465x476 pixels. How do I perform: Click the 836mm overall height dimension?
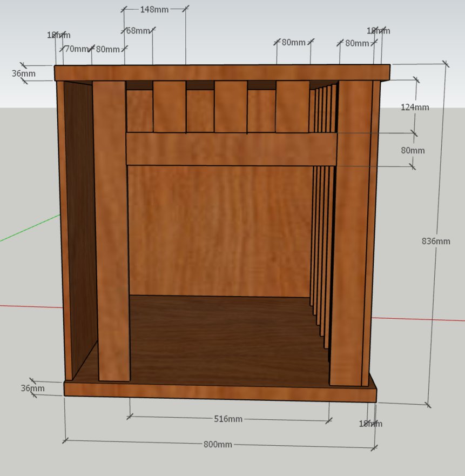(x=435, y=241)
